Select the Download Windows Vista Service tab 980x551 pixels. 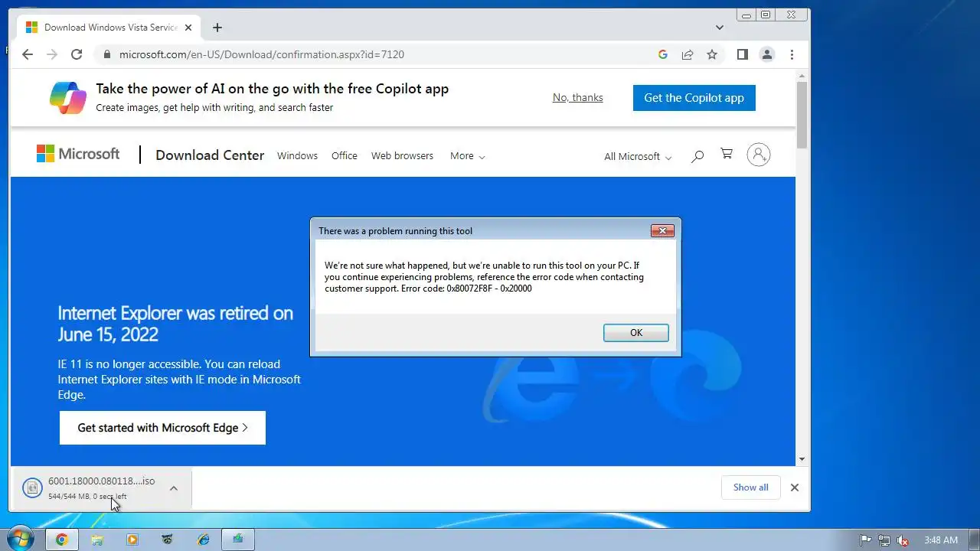pyautogui.click(x=109, y=28)
